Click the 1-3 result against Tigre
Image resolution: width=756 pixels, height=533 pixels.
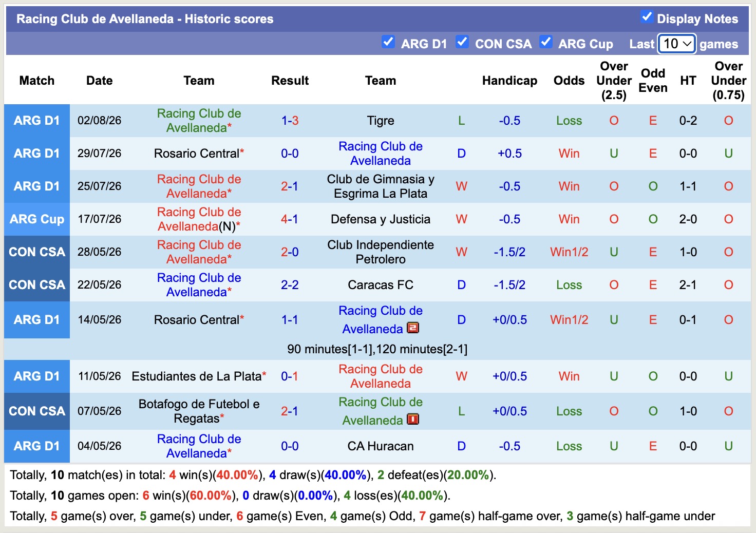(290, 121)
